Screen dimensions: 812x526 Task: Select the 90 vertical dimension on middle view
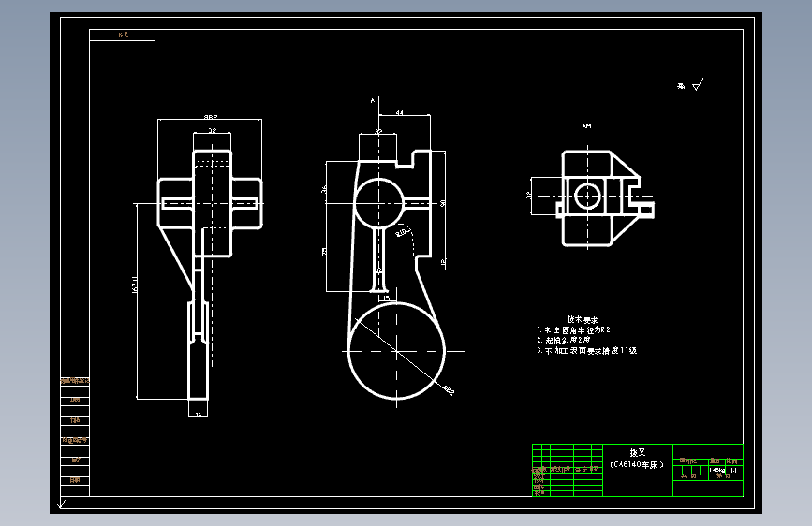click(x=443, y=203)
